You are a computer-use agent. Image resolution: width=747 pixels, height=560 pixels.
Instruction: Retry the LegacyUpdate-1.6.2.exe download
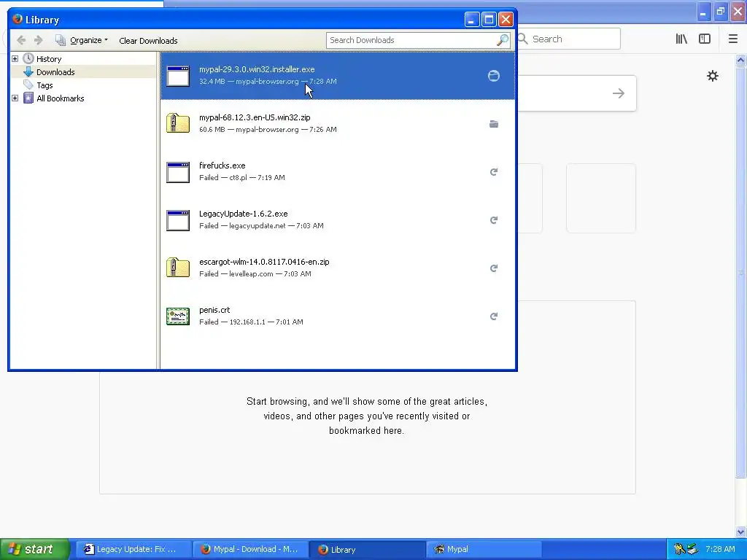(x=494, y=220)
